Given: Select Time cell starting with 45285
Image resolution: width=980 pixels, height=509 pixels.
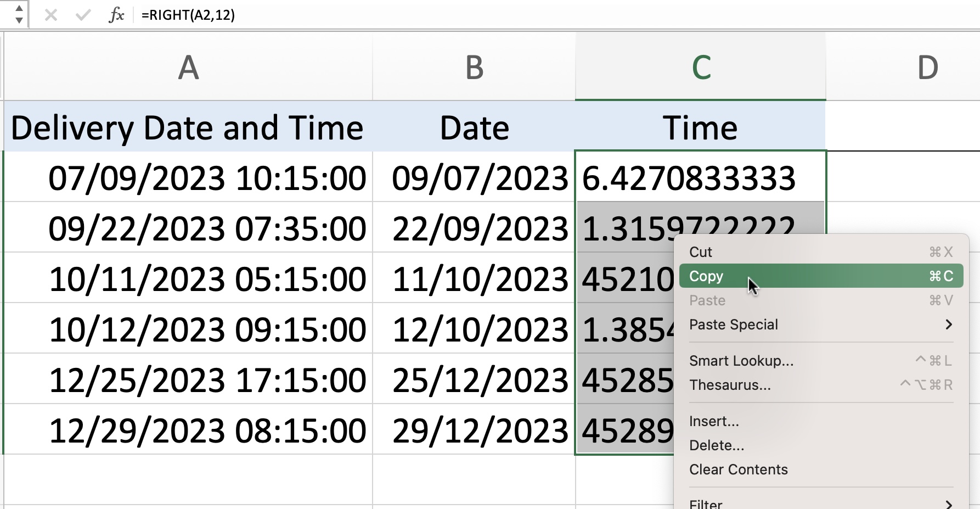Looking at the screenshot, I should coord(626,379).
